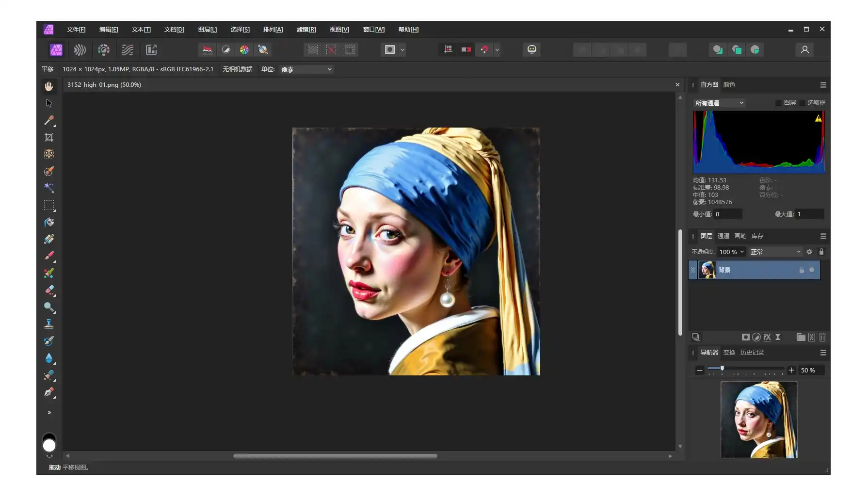Add an adjustment layer in Layers panel
Screen dimensions: 868x501
(x=756, y=337)
